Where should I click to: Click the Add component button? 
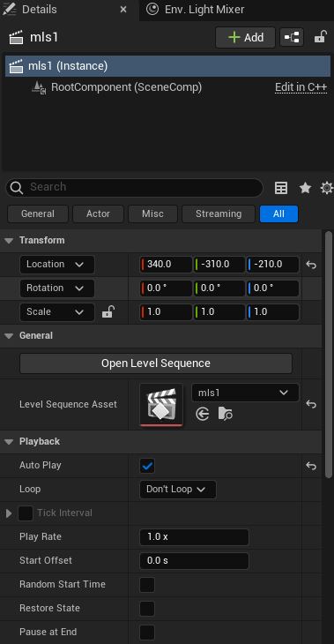245,37
